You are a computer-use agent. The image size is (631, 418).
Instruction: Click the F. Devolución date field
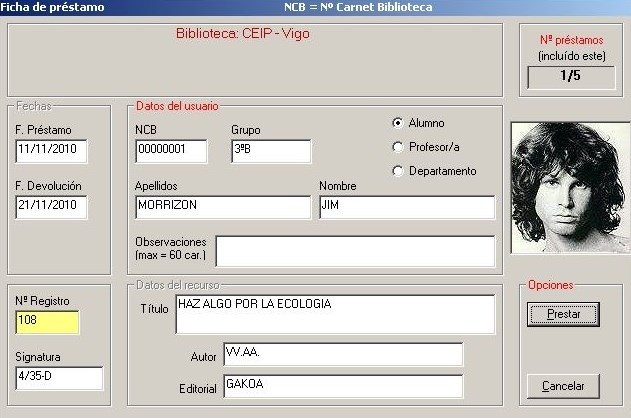click(x=51, y=207)
